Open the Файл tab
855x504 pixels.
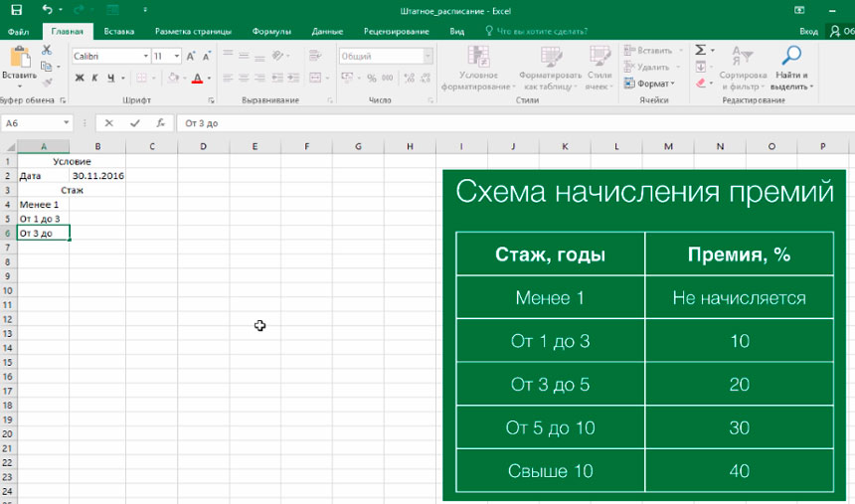click(x=18, y=31)
